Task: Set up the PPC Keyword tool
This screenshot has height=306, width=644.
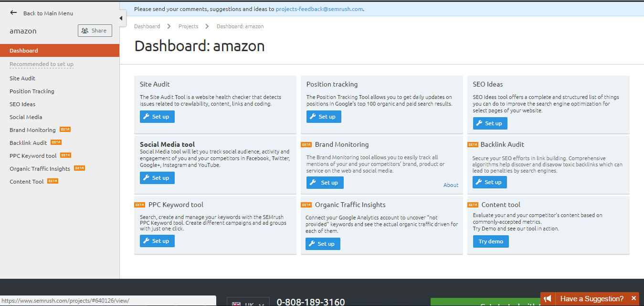Action: 157,241
